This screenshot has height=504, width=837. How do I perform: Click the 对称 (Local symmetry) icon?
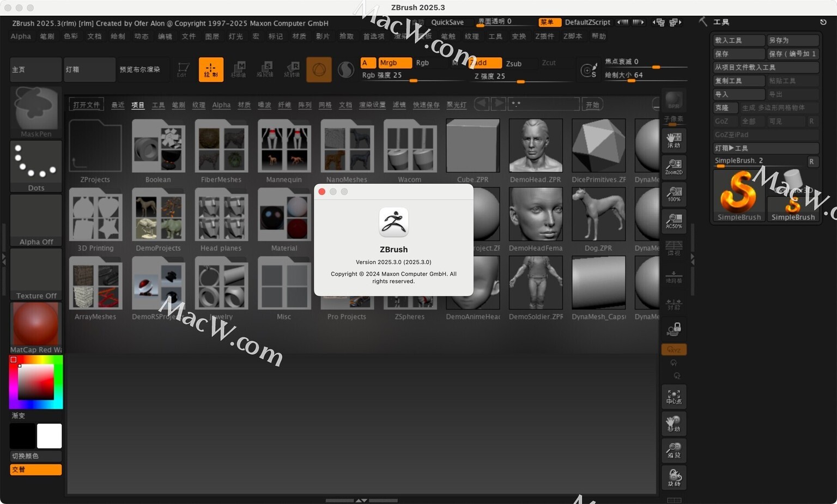(x=674, y=303)
